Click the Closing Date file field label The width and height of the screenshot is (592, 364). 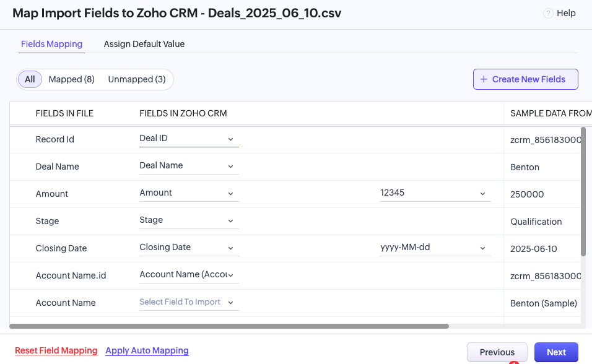pyautogui.click(x=61, y=248)
